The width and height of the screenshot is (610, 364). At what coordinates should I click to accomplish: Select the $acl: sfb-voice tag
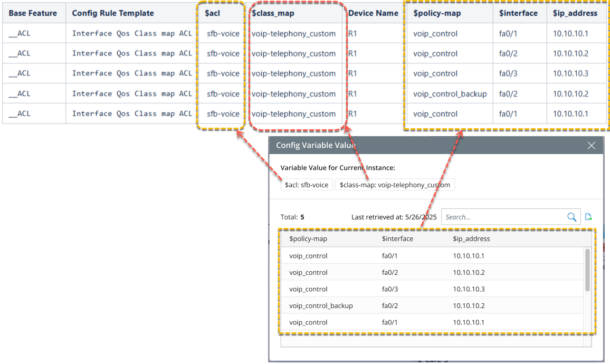pos(307,185)
